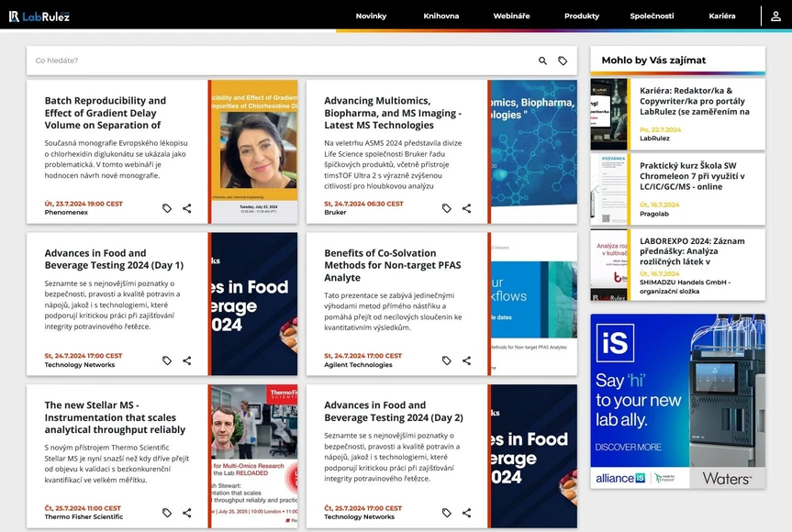Click tag icon on Agilent Technologies card
This screenshot has height=532, width=792.
click(447, 360)
